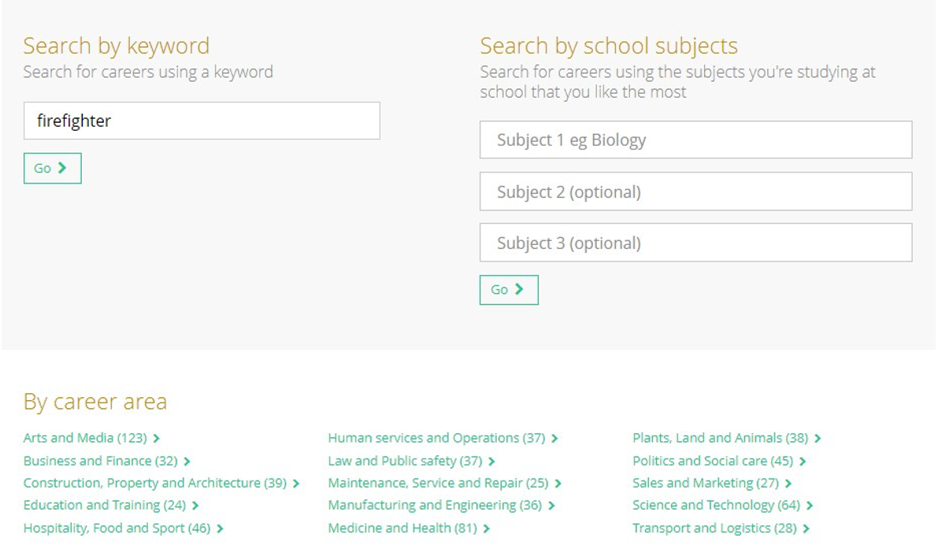The width and height of the screenshot is (938, 560).
Task: Open Arts and Media (123) career area
Action: [85, 438]
